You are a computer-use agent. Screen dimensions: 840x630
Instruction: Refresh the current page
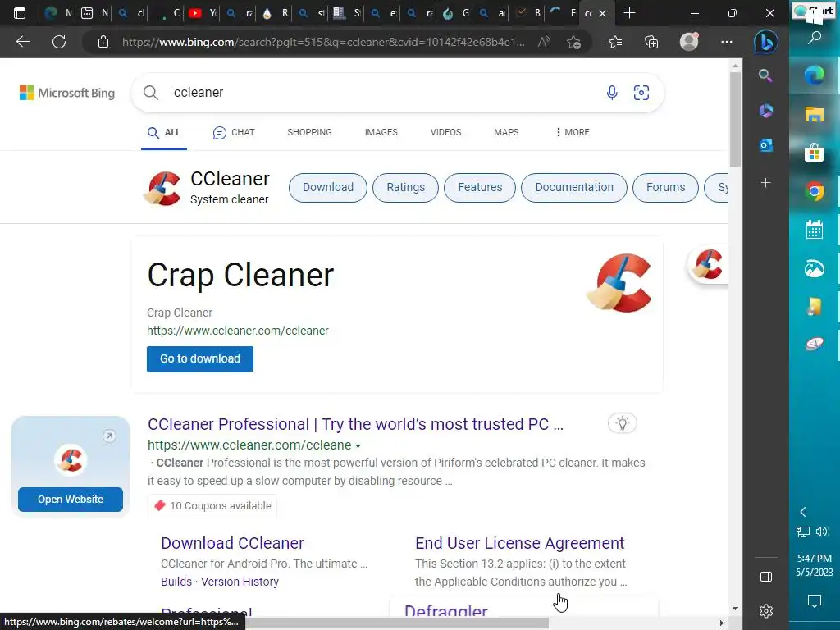[59, 42]
